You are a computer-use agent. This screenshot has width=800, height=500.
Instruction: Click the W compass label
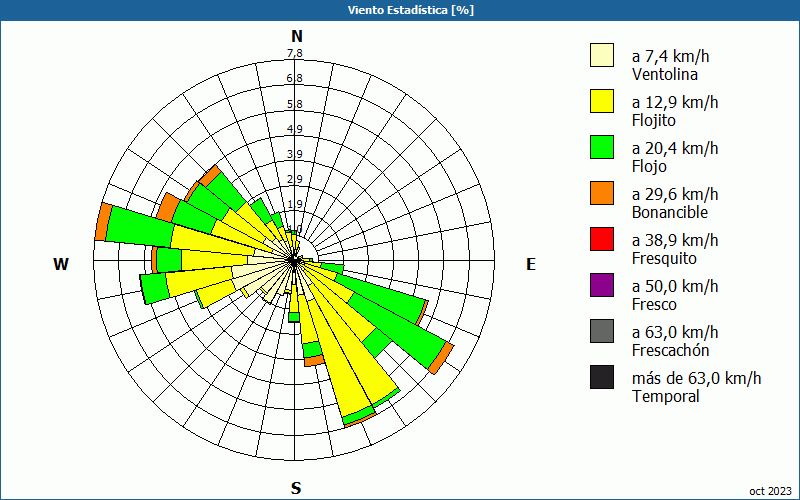[x=61, y=264]
